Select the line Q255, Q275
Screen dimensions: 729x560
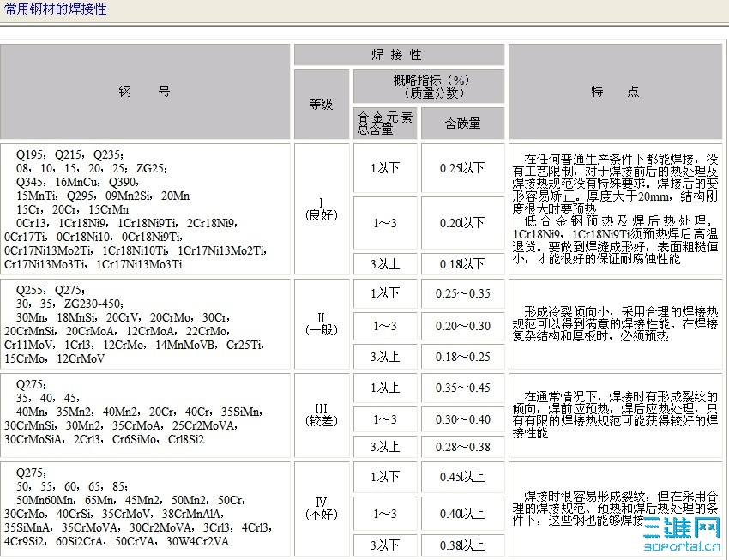51,291
